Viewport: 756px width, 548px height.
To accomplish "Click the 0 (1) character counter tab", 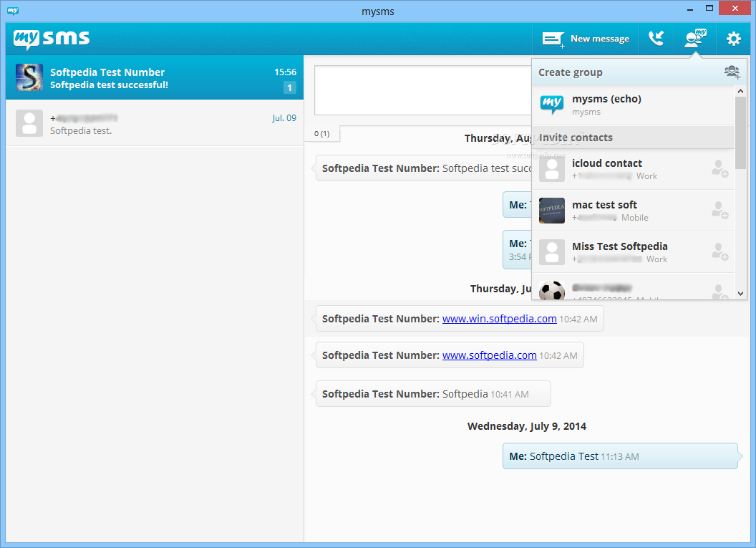I will point(322,134).
